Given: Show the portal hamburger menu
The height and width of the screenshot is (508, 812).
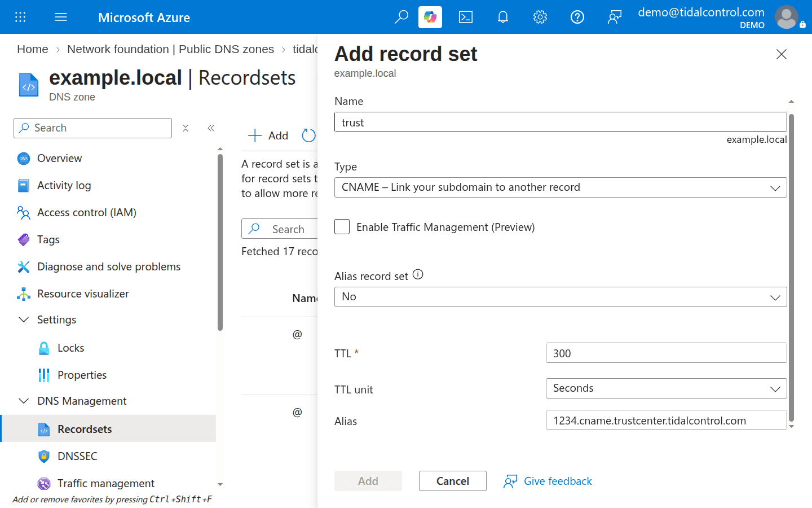Looking at the screenshot, I should coord(61,17).
